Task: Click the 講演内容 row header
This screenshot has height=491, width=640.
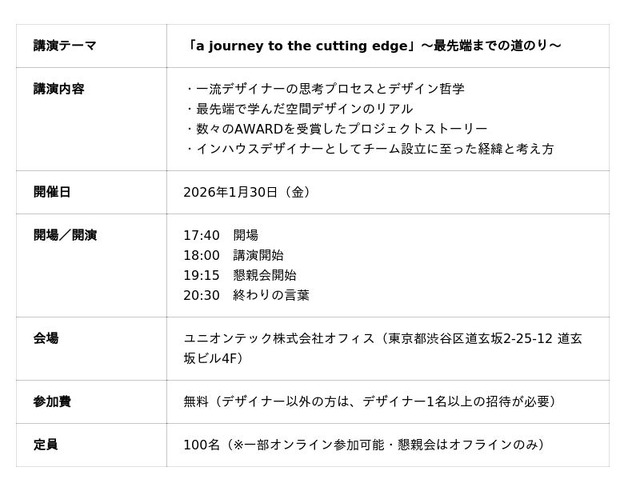Action: pos(59,89)
